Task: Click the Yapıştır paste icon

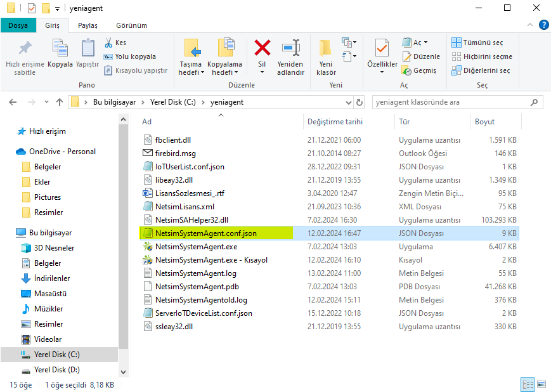Action: 88,48
